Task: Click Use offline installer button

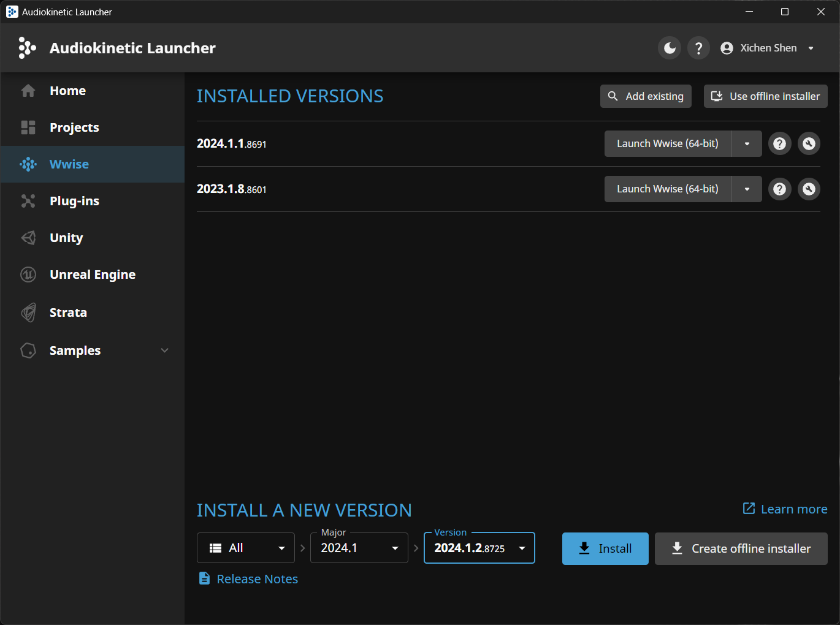Action: pos(765,96)
